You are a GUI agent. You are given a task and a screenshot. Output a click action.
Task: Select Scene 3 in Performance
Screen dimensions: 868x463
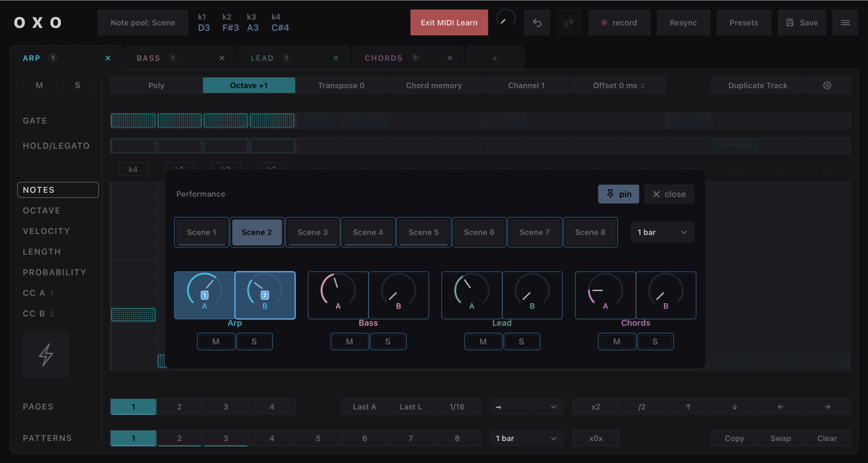312,232
